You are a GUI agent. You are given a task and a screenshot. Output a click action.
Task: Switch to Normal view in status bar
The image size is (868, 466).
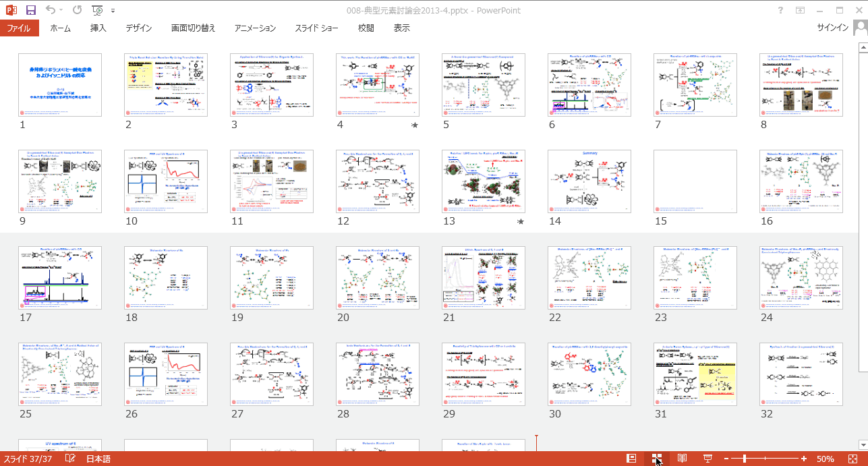631,459
